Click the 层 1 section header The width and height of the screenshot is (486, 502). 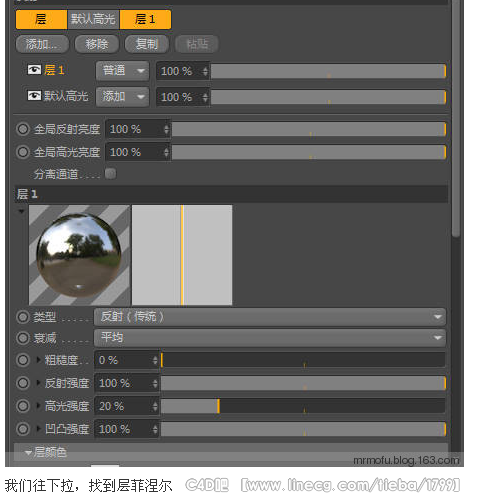pyautogui.click(x=231, y=194)
